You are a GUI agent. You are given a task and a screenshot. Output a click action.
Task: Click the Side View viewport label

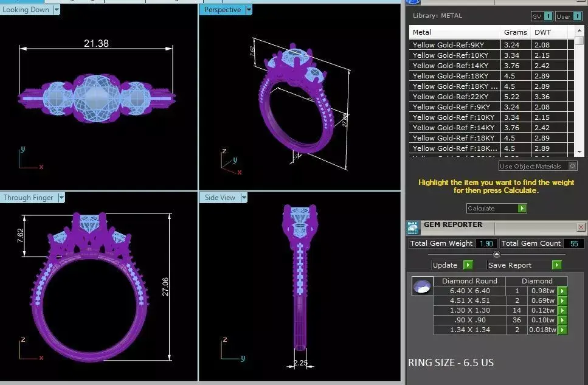tap(220, 198)
